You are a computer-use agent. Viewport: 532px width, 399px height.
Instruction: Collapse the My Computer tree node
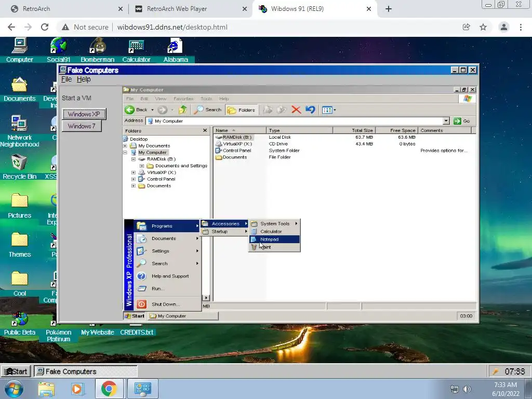click(125, 152)
